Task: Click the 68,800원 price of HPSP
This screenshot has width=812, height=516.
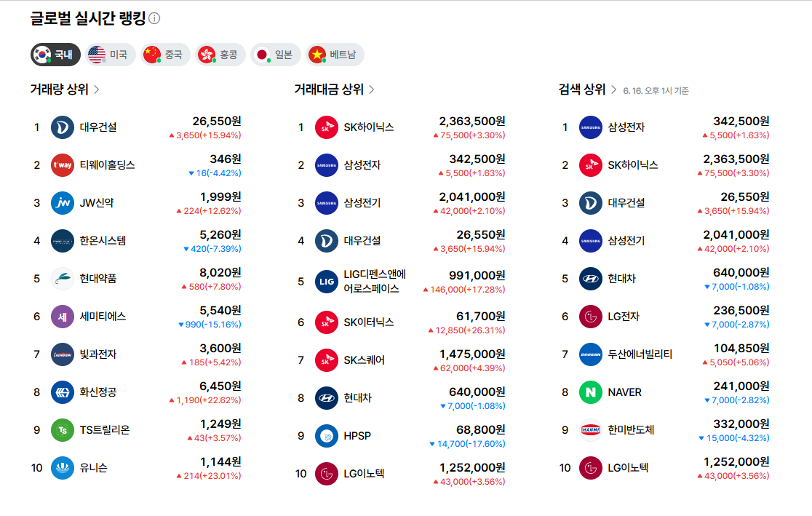Action: pyautogui.click(x=480, y=430)
